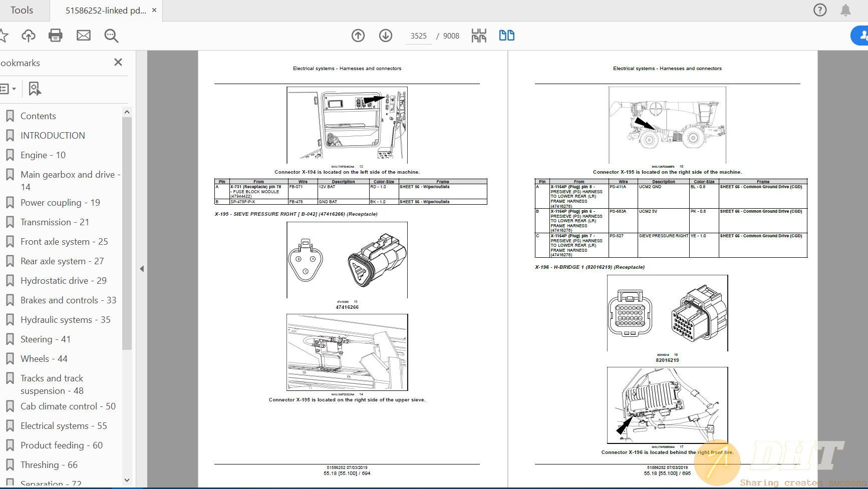Open the find text magnifier icon
The height and width of the screenshot is (489, 868).
(111, 36)
